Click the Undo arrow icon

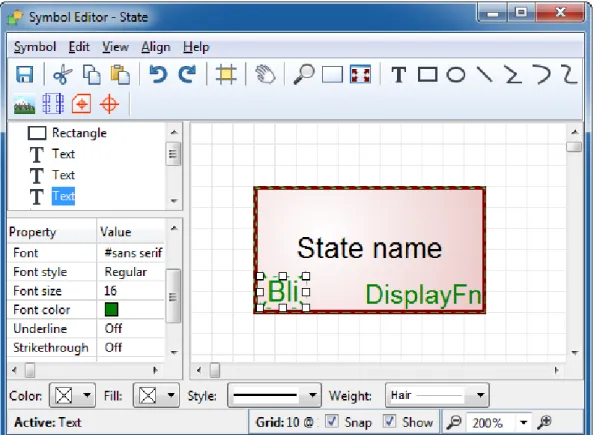click(158, 74)
